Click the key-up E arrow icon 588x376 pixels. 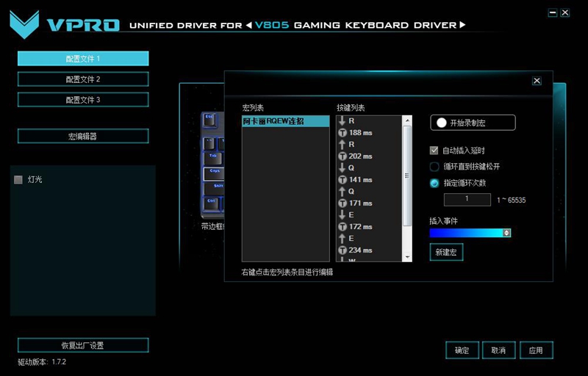point(342,239)
